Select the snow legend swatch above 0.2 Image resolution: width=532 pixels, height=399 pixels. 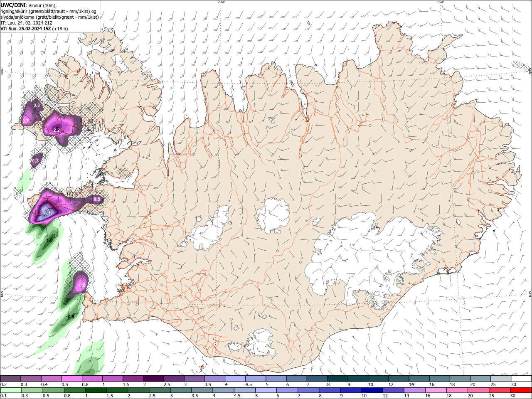pos(10,379)
